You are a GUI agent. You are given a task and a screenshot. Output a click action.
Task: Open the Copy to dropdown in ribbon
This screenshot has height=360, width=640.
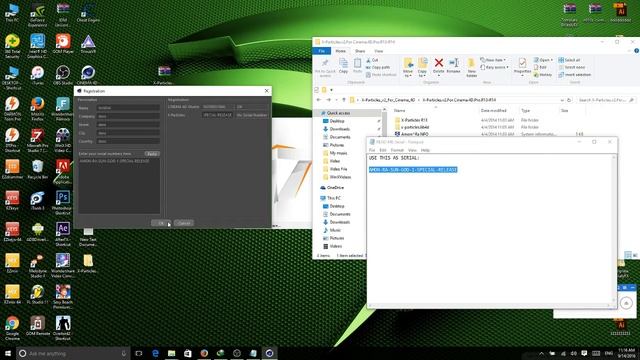(x=422, y=67)
